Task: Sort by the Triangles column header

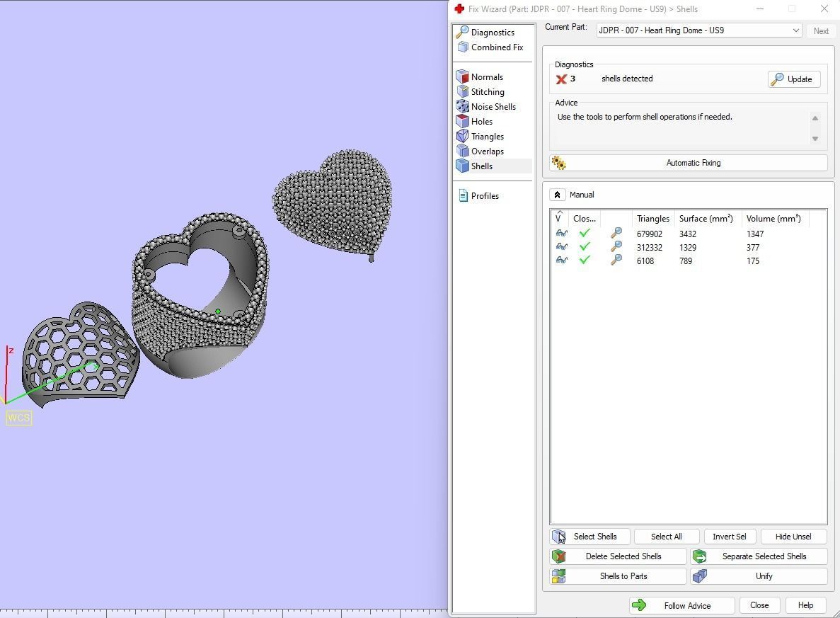Action: point(653,219)
